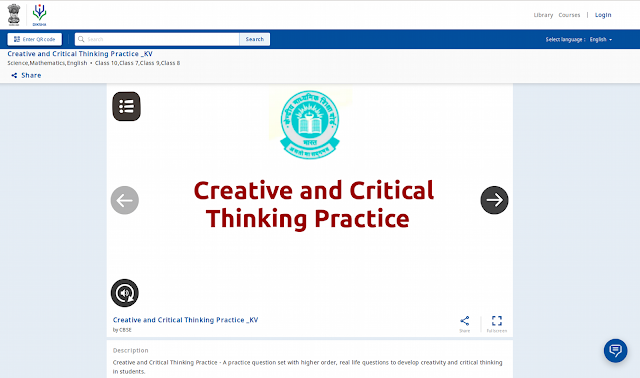Click the title below the player
Image resolution: width=640 pixels, height=378 pixels.
[x=185, y=320]
